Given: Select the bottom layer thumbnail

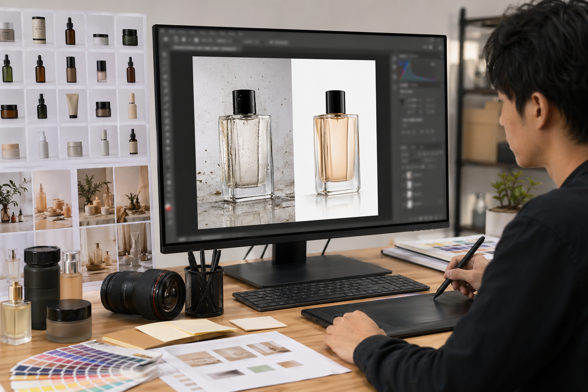Looking at the screenshot, I should 409,204.
